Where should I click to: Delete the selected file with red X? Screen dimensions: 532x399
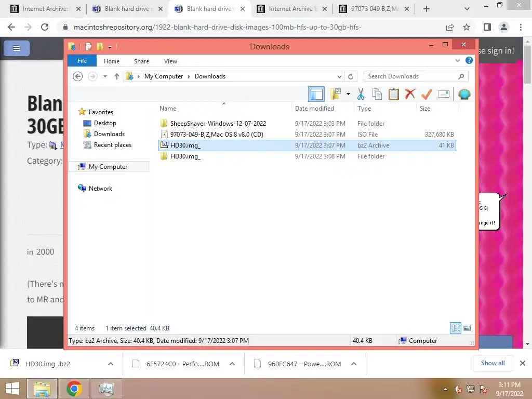410,94
